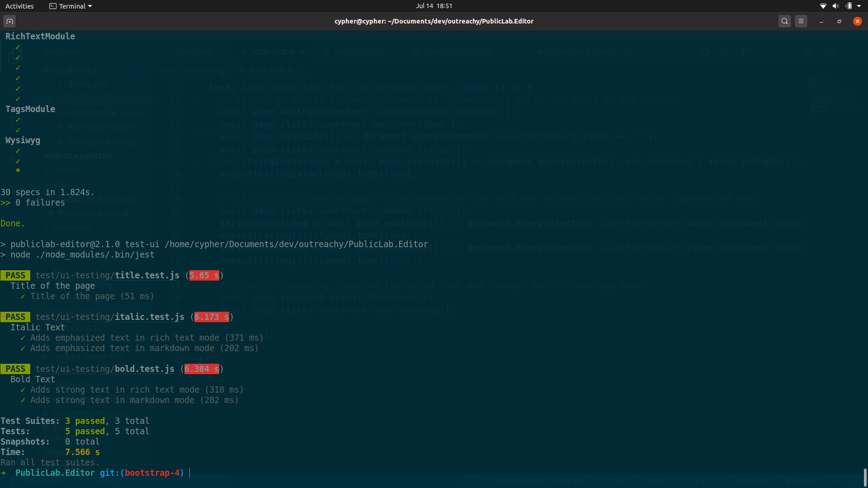Open a new terminal tab
The width and height of the screenshot is (868, 488).
pos(9,21)
